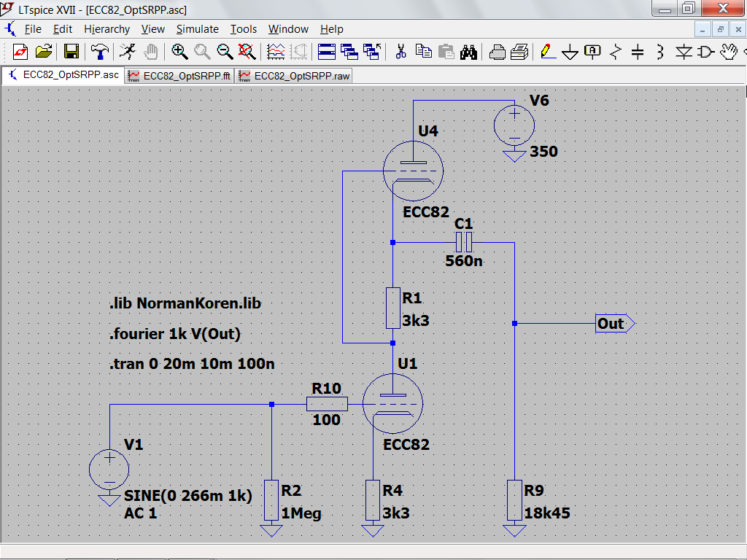Click the R4 value 3k3

[x=396, y=513]
